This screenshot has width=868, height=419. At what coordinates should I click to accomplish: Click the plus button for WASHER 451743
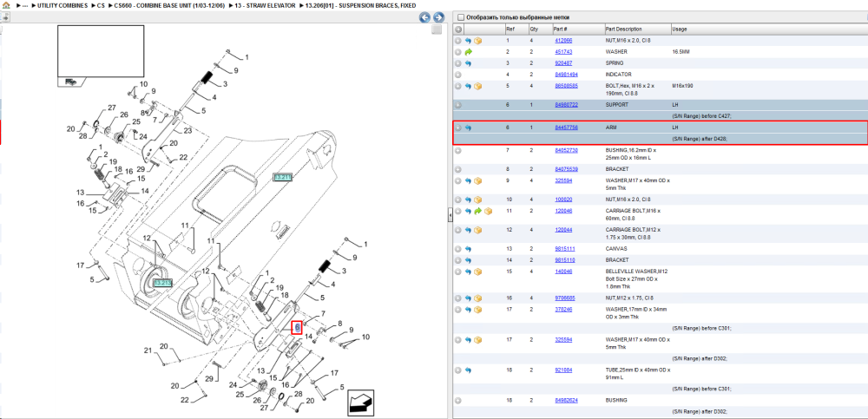pyautogui.click(x=457, y=52)
